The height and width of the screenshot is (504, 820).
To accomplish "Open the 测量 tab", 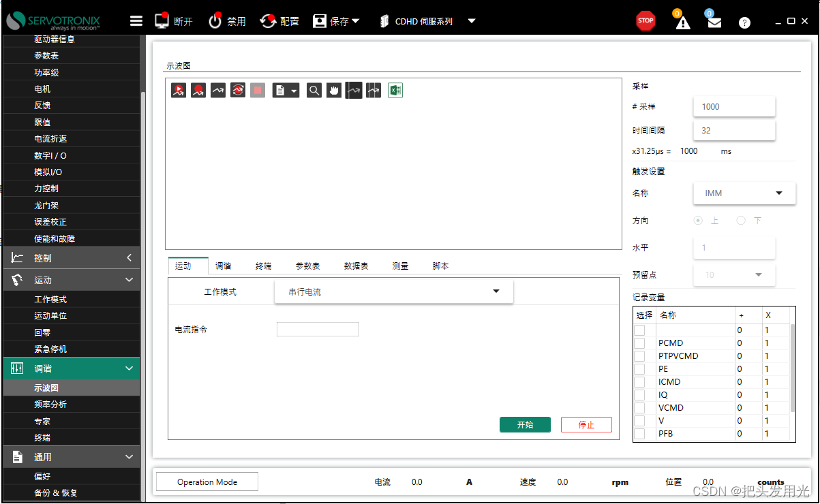I will tap(400, 266).
